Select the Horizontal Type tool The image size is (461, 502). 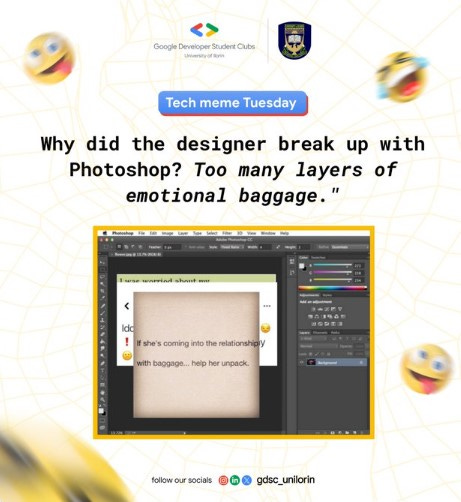pos(102,370)
